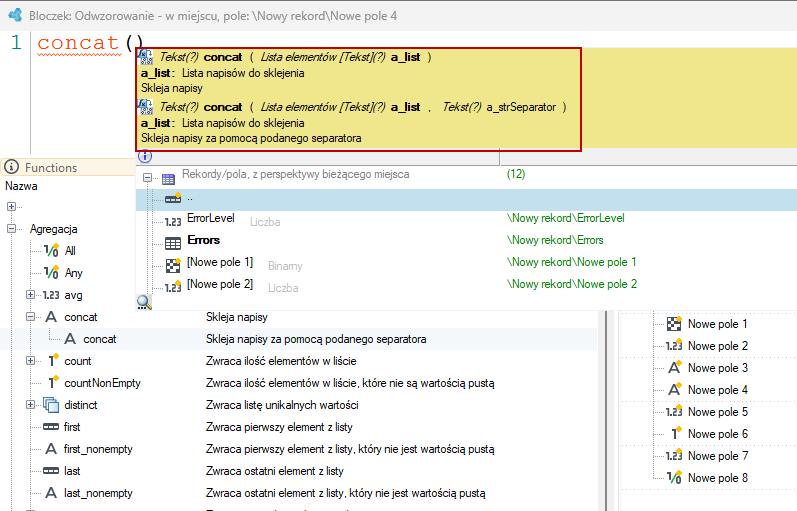The image size is (797, 511).
Task: Click the (12) item count label
Action: click(515, 174)
